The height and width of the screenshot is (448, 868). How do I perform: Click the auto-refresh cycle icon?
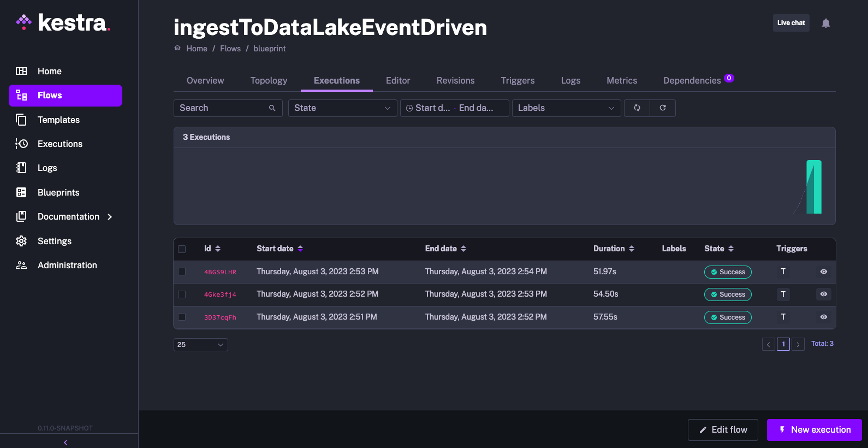click(x=637, y=108)
